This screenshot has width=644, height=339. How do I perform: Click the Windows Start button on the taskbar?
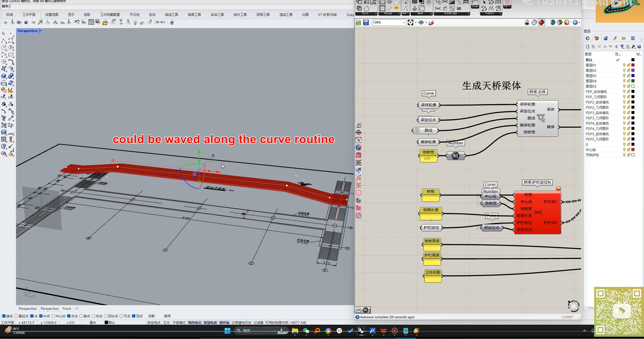tap(227, 331)
